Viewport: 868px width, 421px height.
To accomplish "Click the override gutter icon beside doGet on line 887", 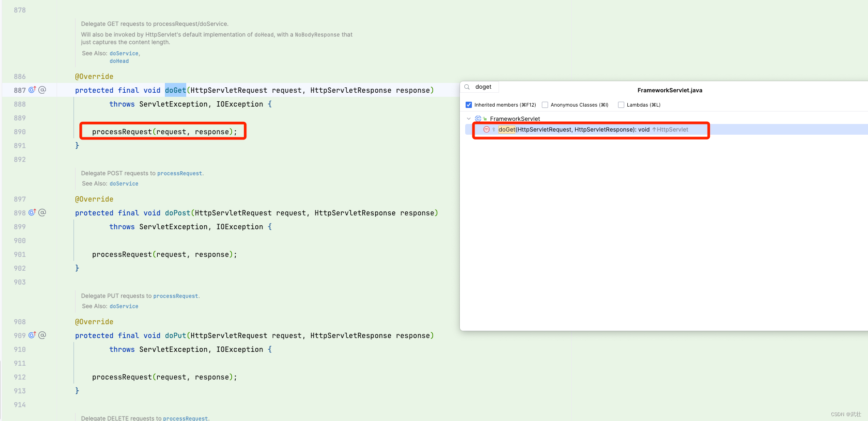I will pos(32,90).
